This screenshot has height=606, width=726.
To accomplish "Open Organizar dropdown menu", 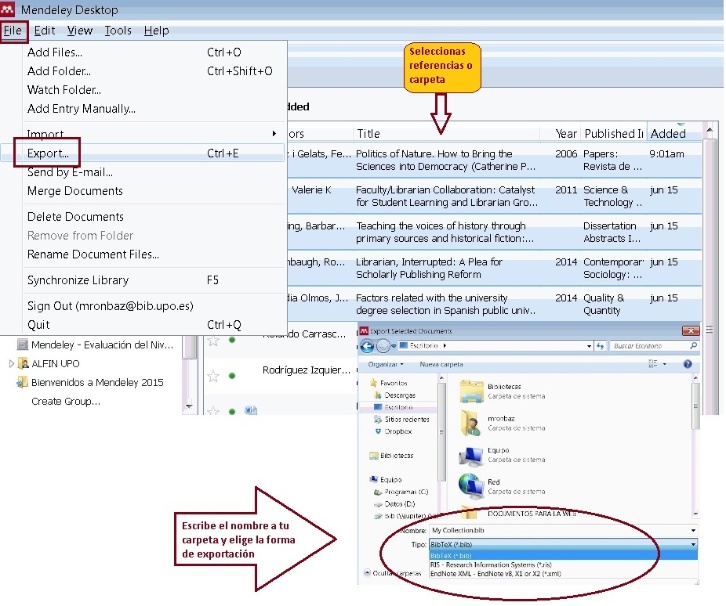I will click(x=385, y=364).
